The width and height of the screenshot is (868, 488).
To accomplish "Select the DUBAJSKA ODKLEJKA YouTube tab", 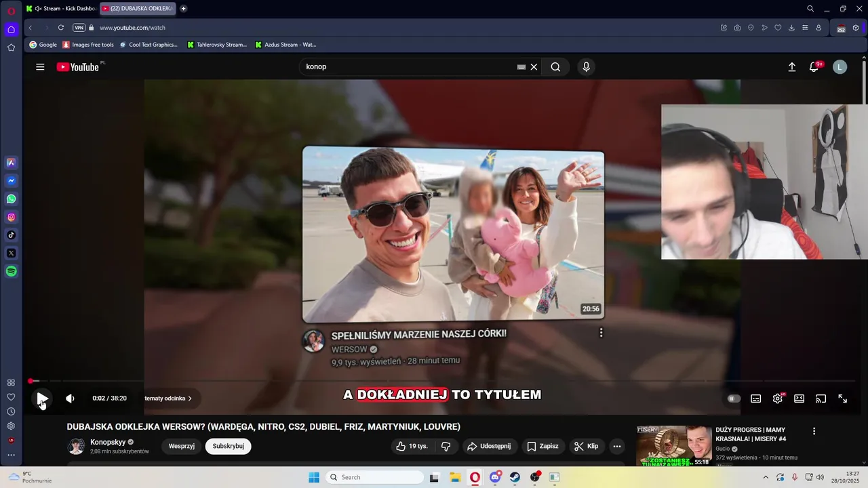I will 138,9.
